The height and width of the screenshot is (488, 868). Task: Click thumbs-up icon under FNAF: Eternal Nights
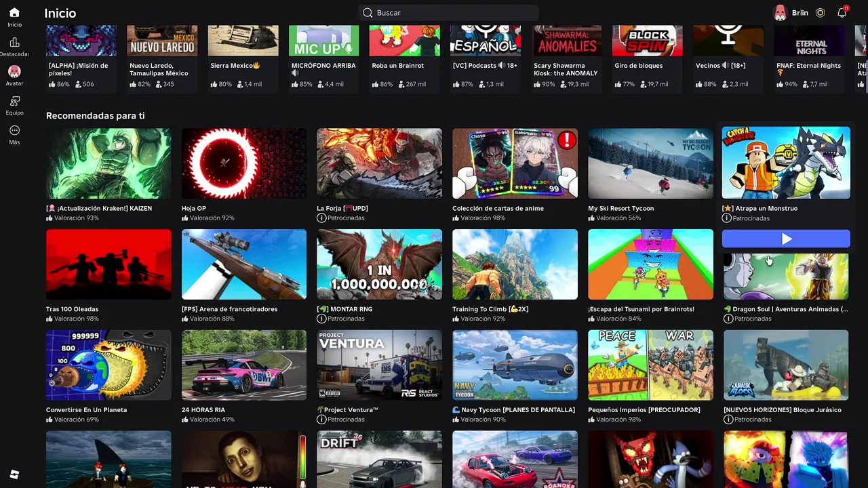pos(780,85)
